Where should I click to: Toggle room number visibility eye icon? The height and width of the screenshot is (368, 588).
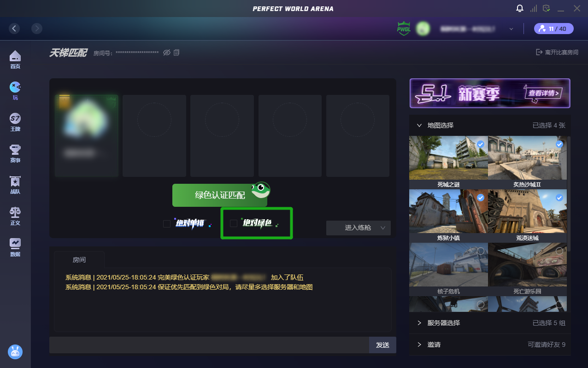tap(167, 53)
